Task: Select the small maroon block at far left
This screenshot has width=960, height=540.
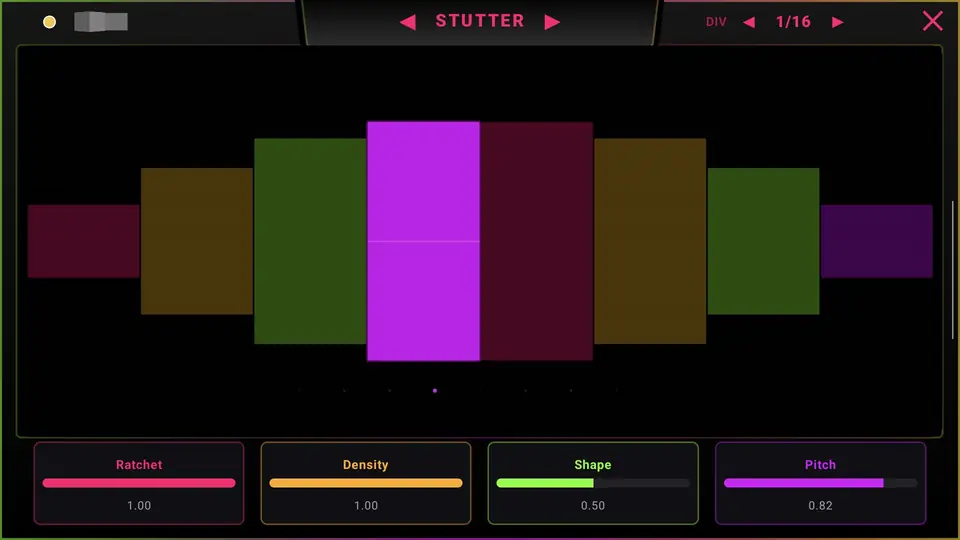Action: pos(84,241)
